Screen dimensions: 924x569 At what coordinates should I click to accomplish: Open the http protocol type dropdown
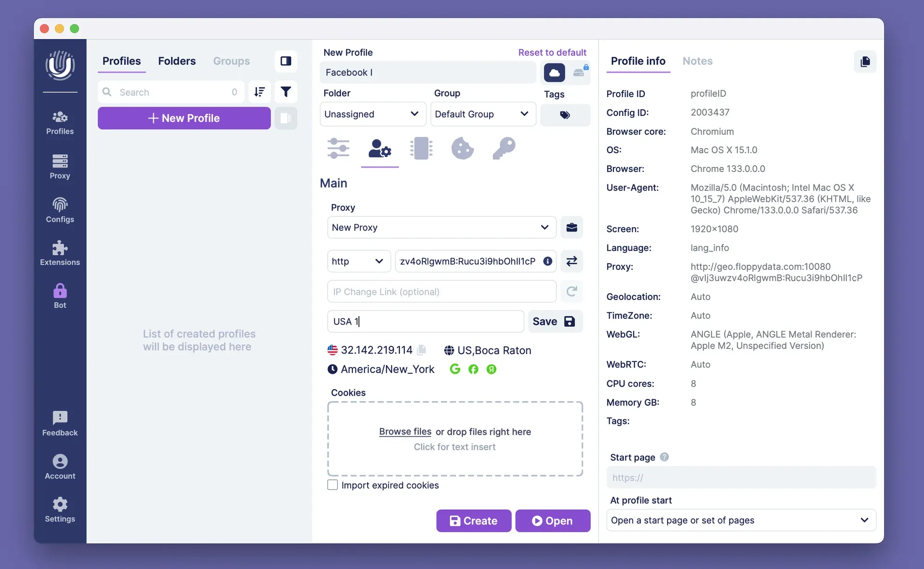click(359, 261)
